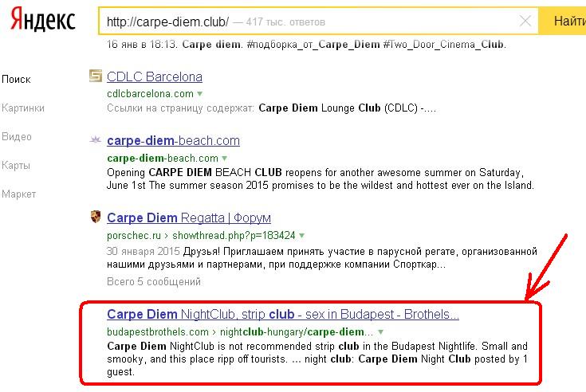Open carpe-diem-beach.com result title
Viewport: 586px width, 392px height.
pyautogui.click(x=174, y=141)
